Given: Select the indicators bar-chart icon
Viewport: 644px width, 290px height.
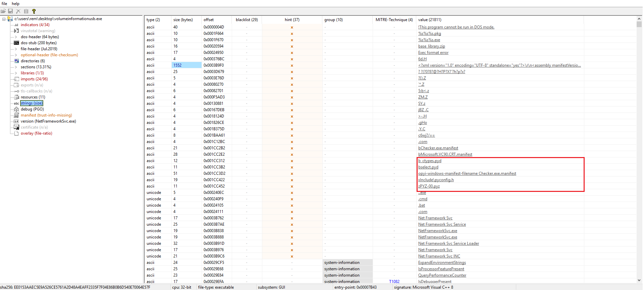Looking at the screenshot, I should [16, 25].
